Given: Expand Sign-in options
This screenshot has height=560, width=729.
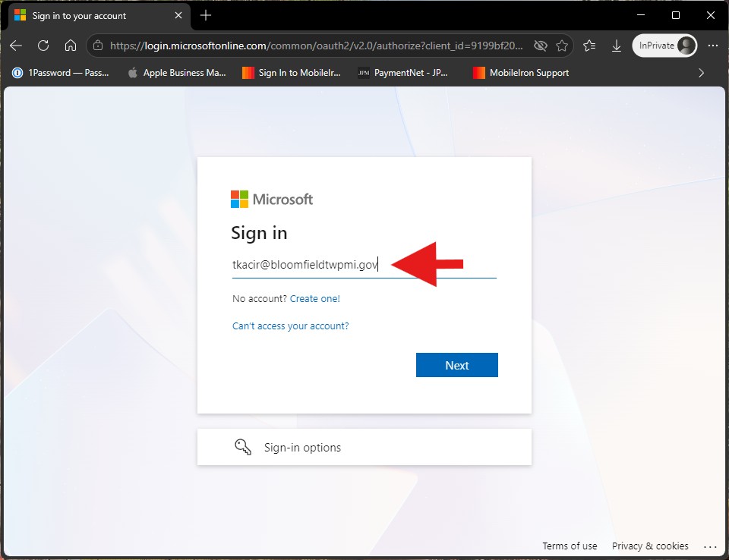Looking at the screenshot, I should pos(364,447).
